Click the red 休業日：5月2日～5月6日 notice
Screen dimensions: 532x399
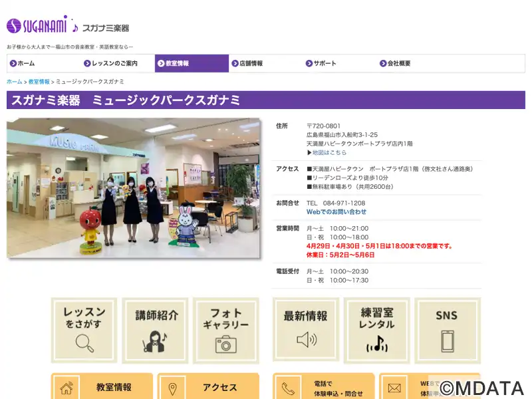coord(340,255)
